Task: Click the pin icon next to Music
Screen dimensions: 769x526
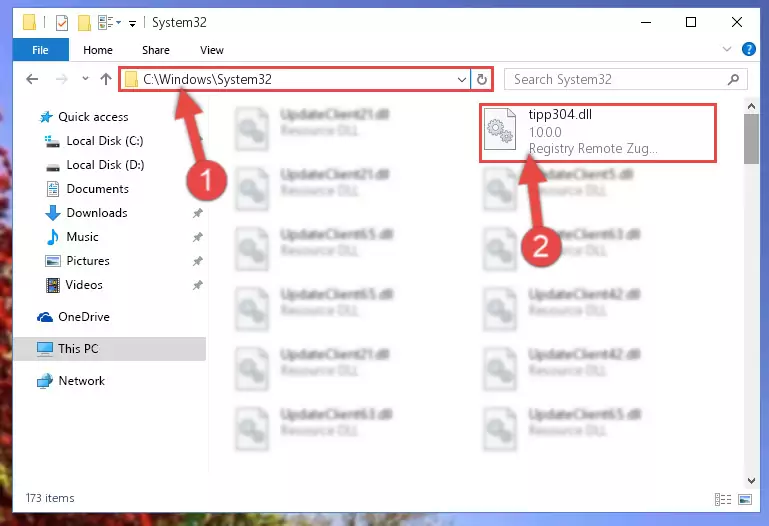Action: [x=197, y=237]
